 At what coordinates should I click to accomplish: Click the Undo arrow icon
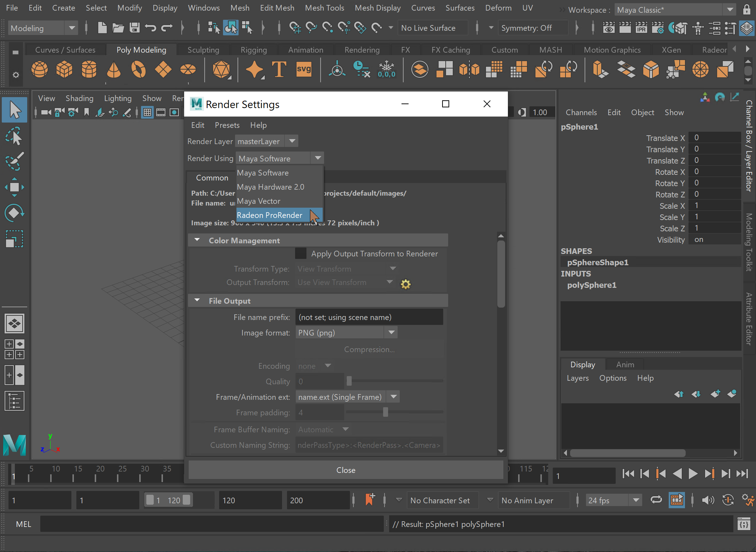point(151,28)
